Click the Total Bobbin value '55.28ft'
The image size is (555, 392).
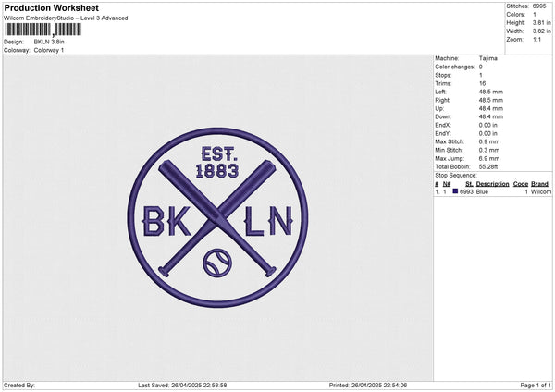click(488, 167)
